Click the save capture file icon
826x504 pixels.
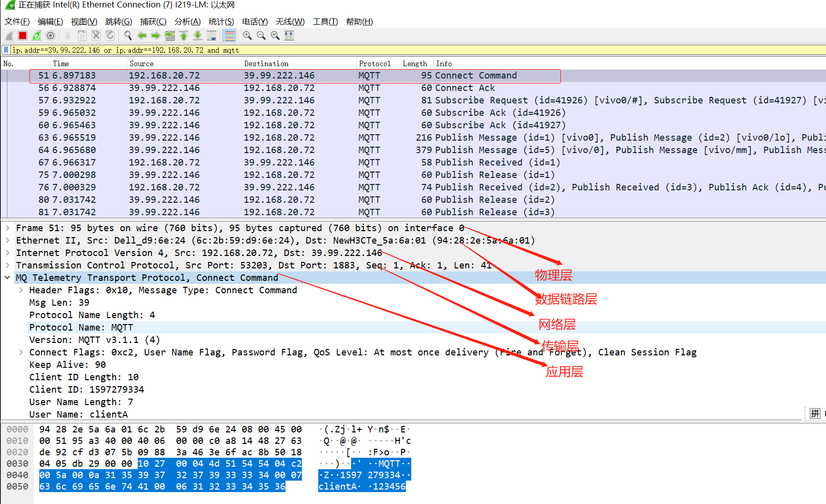pos(82,36)
